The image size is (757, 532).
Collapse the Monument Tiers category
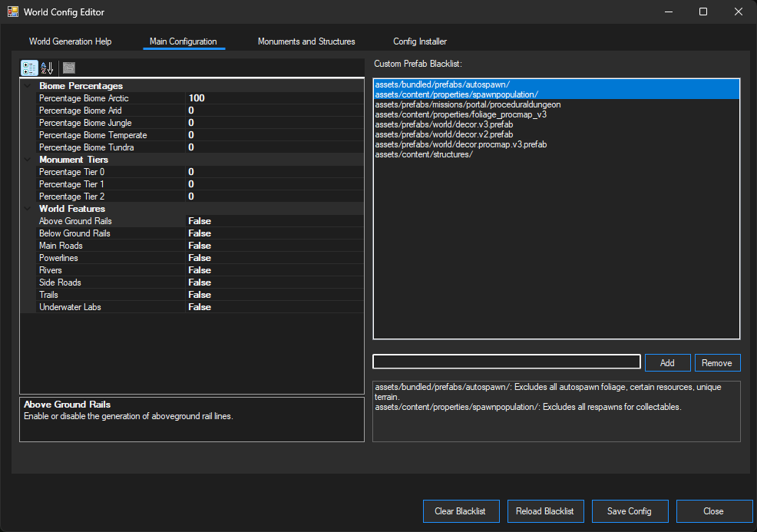tap(28, 159)
